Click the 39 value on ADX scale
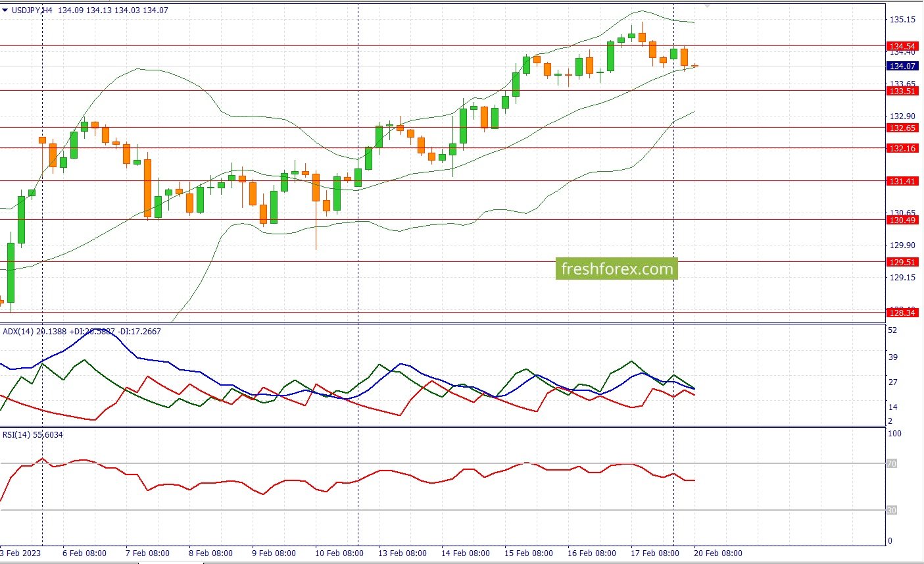 click(892, 357)
